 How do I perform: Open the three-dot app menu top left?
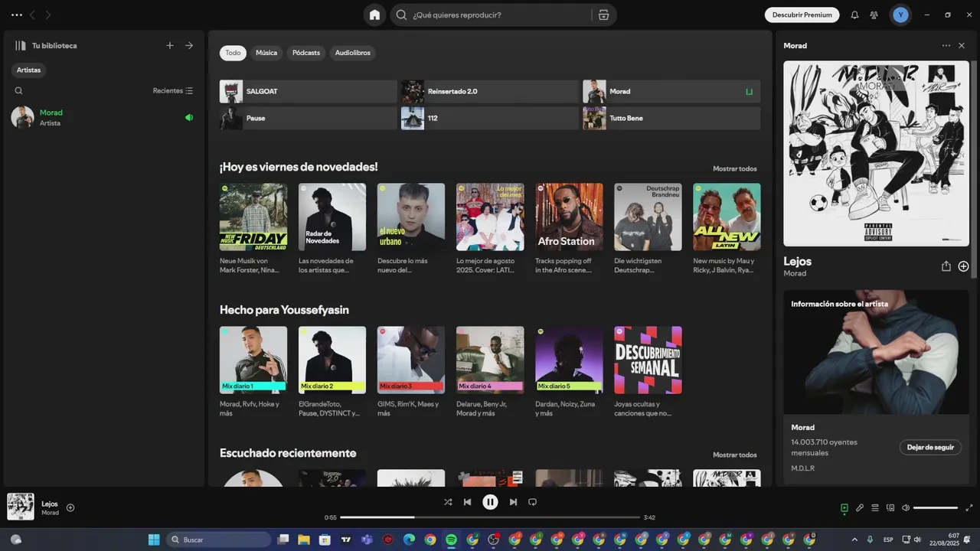click(17, 15)
